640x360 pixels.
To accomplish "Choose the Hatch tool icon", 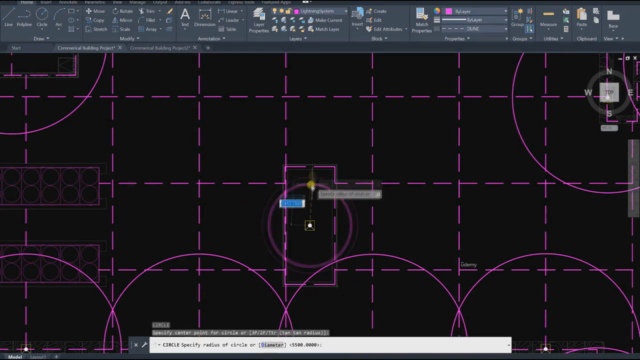I will [x=71, y=29].
